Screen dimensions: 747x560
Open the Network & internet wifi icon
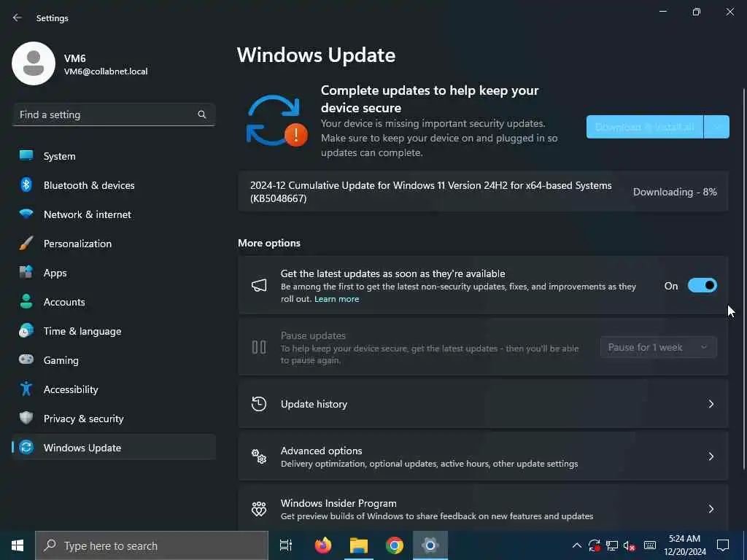coord(26,214)
